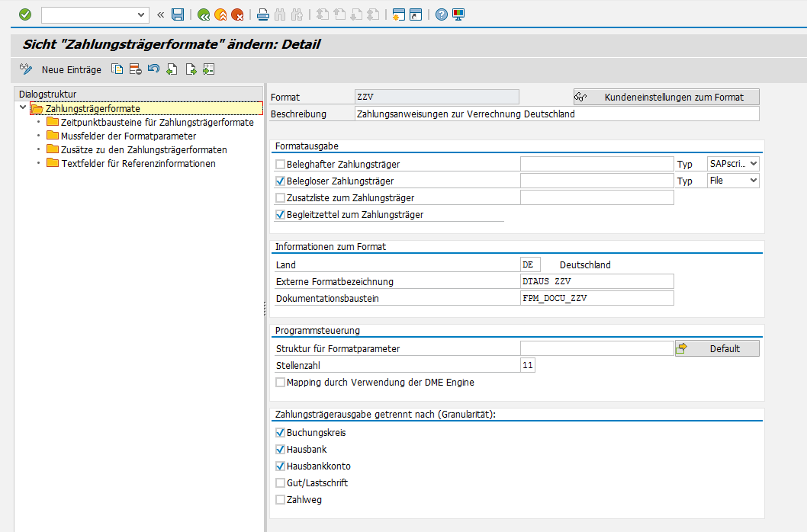Open Help via question mark icon
Image resolution: width=807 pixels, height=532 pixels.
442,14
